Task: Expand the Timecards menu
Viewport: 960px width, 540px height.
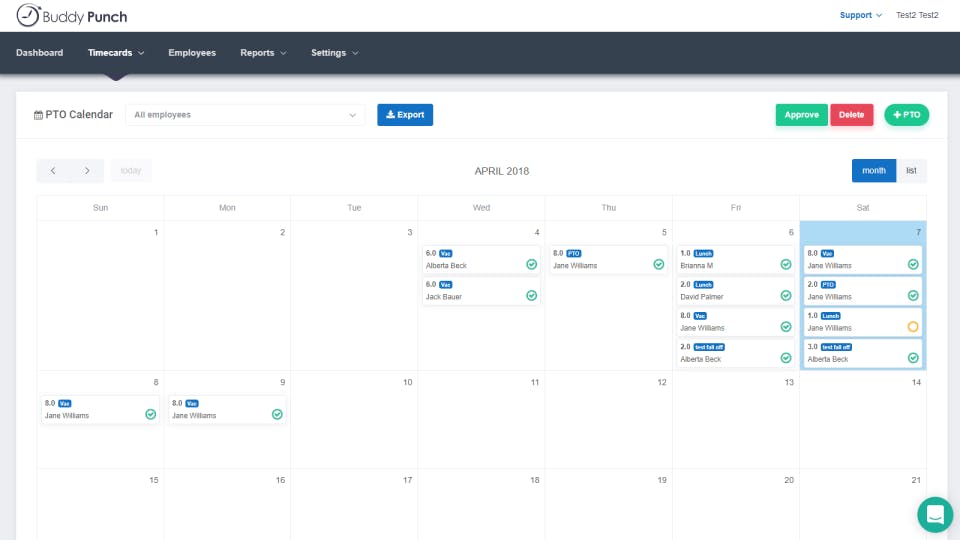Action: 116,53
